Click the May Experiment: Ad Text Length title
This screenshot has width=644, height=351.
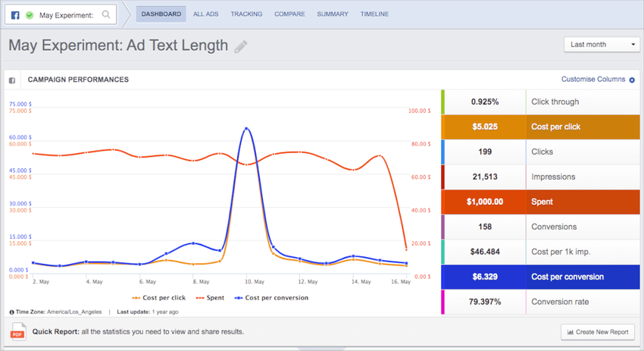[118, 45]
